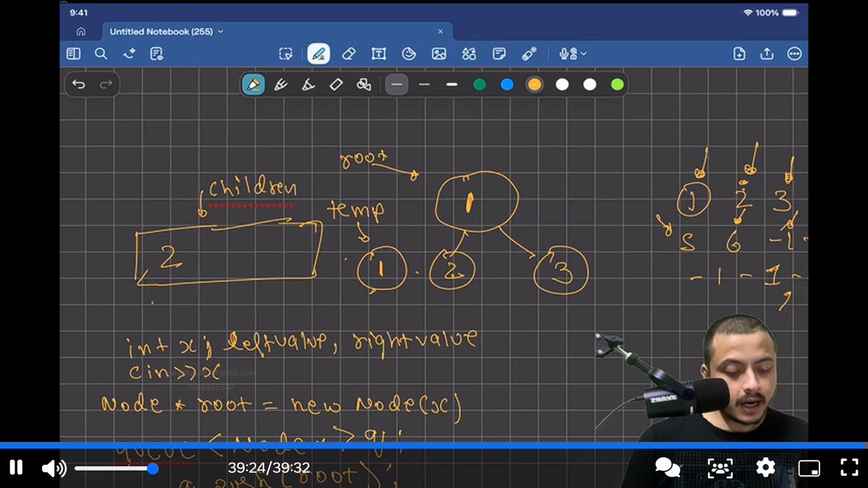Open the page sidebar panel icon

tap(73, 53)
